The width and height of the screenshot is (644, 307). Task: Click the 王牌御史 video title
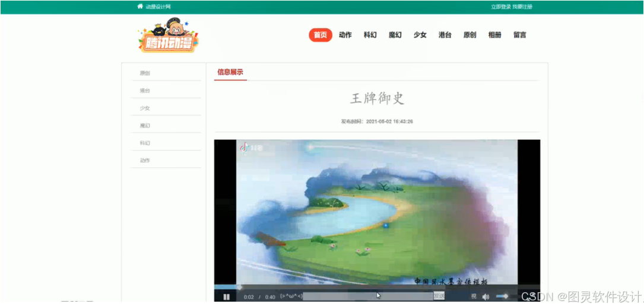[x=377, y=98]
